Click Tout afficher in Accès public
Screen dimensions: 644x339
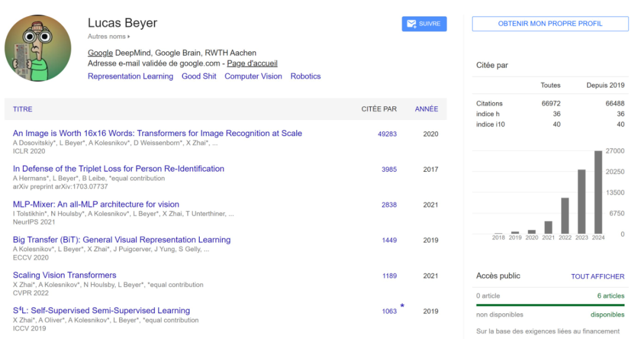597,276
